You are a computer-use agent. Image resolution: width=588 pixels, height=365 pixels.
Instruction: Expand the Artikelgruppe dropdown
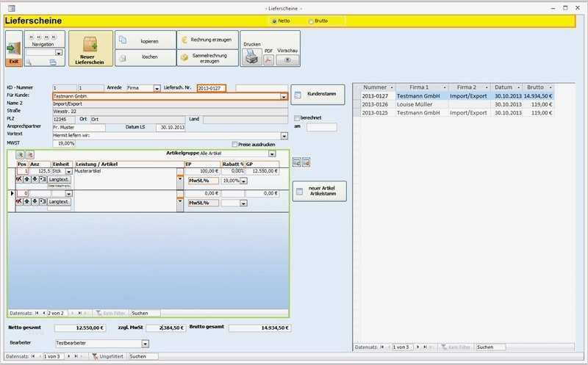click(271, 153)
